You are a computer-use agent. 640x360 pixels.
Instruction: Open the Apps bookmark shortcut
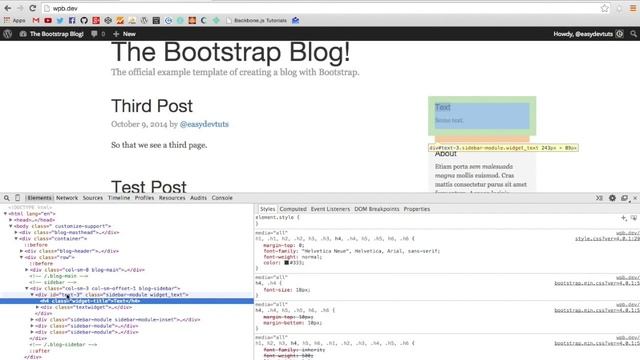[15, 20]
